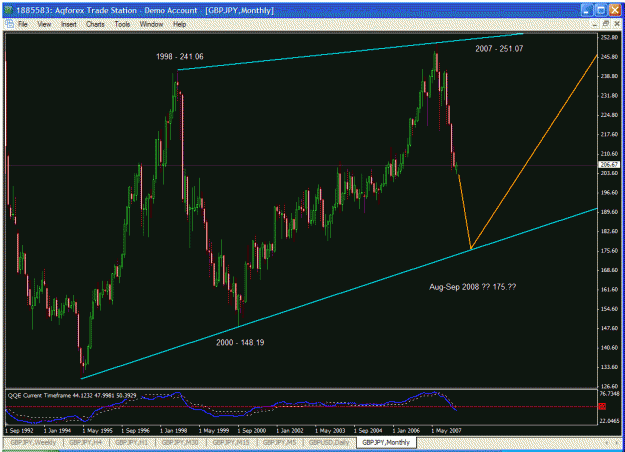Click the '1 Jan 1998' date axis label
The image size is (625, 452).
(x=174, y=430)
